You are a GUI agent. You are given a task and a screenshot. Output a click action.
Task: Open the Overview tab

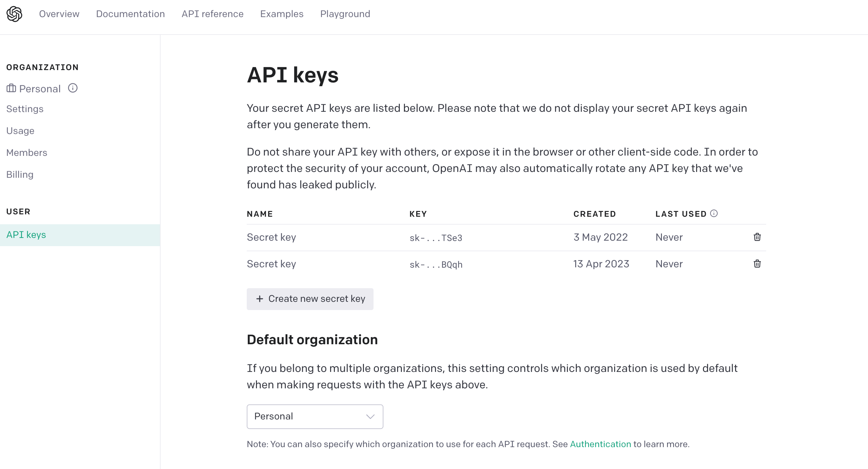59,14
